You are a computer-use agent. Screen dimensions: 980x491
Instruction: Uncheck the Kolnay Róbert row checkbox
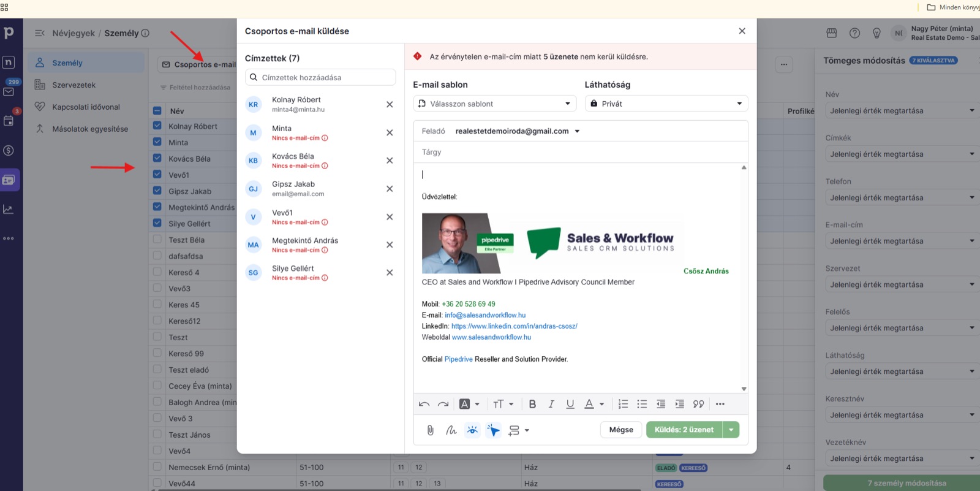(157, 126)
